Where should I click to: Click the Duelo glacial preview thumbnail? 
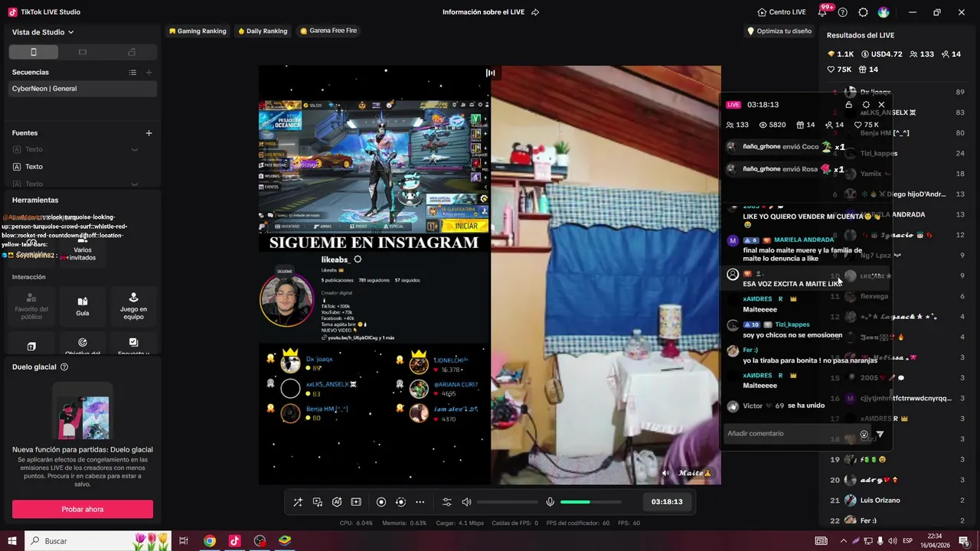point(83,411)
